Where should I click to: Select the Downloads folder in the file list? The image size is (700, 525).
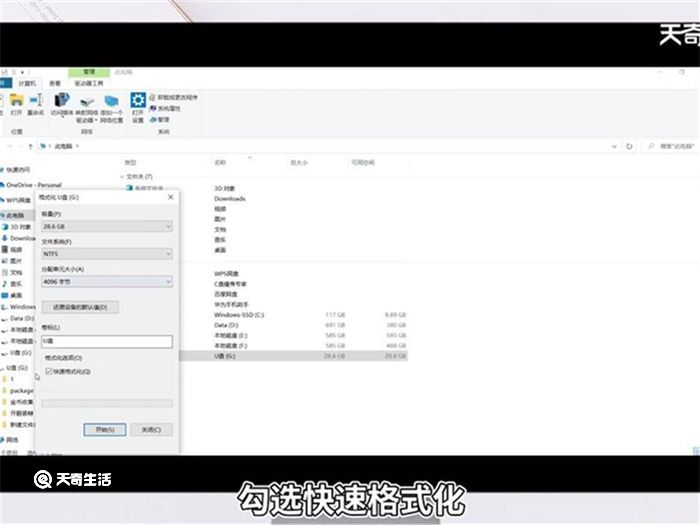pos(230,199)
